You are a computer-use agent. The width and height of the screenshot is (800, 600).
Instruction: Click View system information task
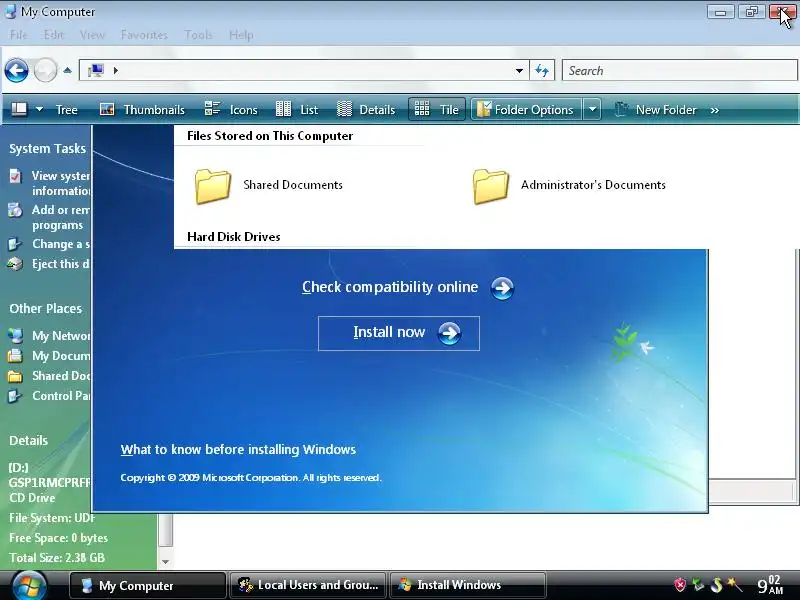click(60, 183)
